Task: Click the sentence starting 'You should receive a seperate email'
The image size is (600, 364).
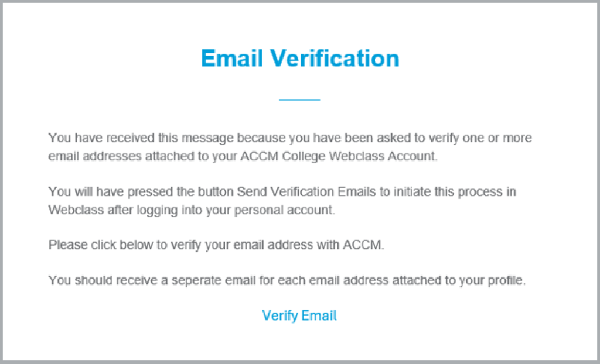Action: pyautogui.click(x=287, y=281)
